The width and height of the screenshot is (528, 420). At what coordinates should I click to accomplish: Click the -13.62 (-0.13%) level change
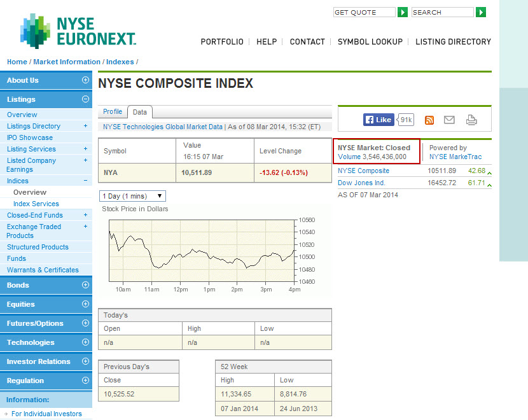pyautogui.click(x=284, y=173)
